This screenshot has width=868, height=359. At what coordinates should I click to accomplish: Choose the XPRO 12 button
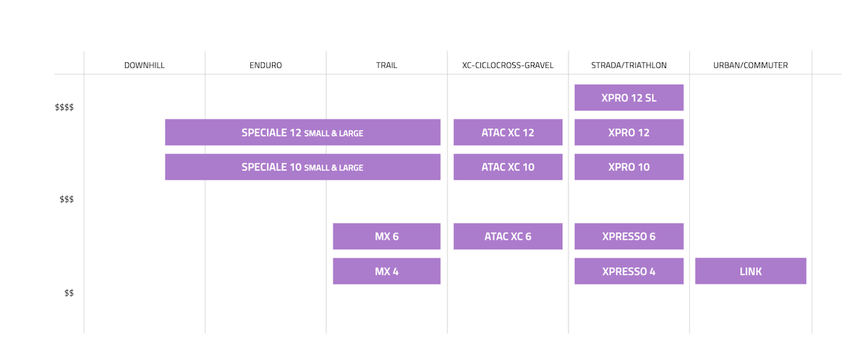point(629,132)
